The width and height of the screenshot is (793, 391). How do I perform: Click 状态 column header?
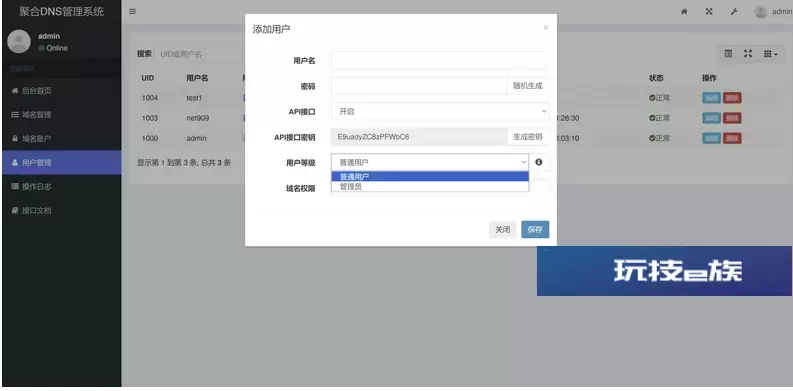click(656, 78)
